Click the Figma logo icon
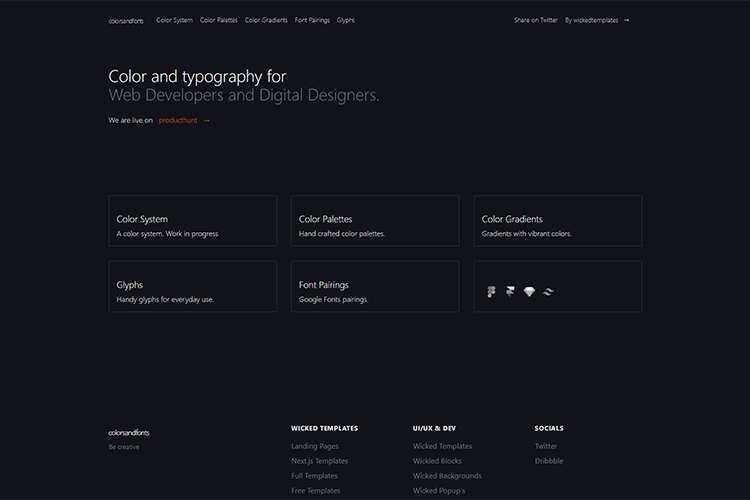 pos(492,292)
